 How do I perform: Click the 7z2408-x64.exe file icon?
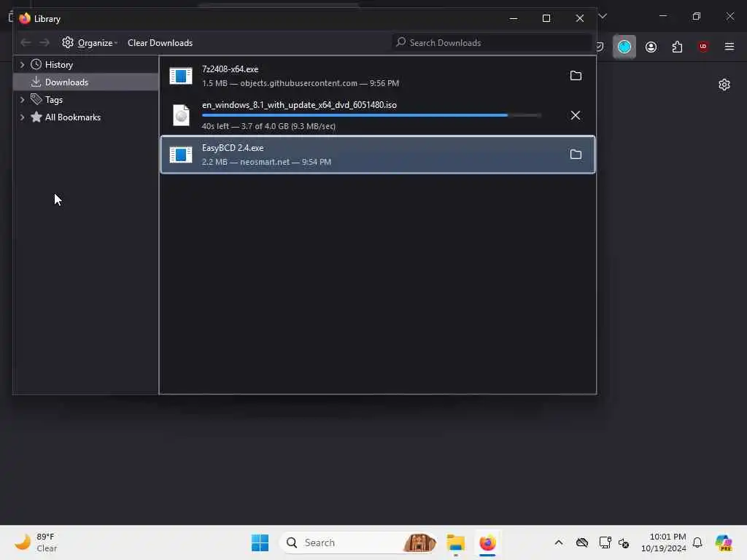tap(181, 76)
